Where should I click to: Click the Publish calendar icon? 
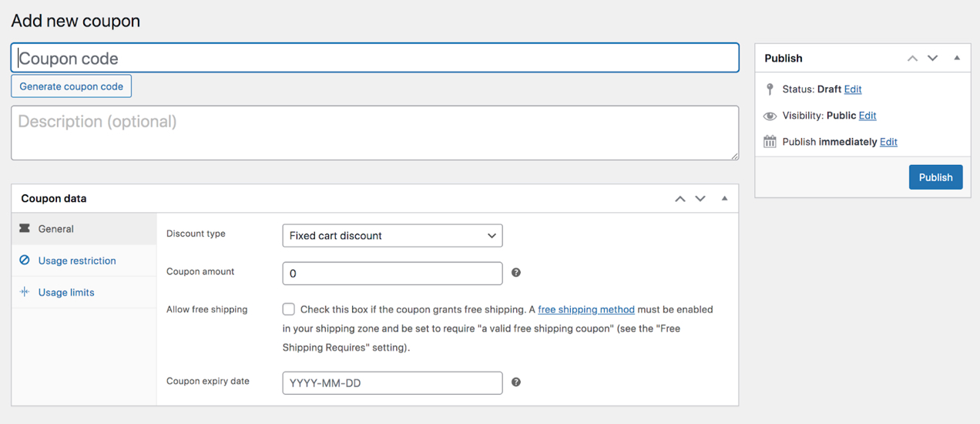[770, 142]
